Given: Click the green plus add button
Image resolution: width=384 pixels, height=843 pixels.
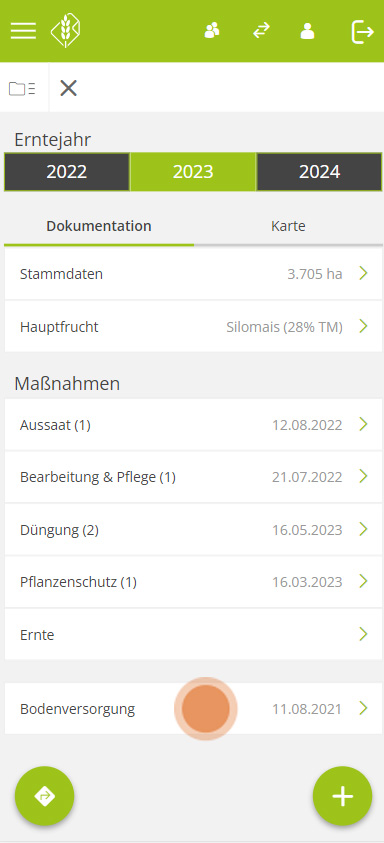Looking at the screenshot, I should 343,796.
